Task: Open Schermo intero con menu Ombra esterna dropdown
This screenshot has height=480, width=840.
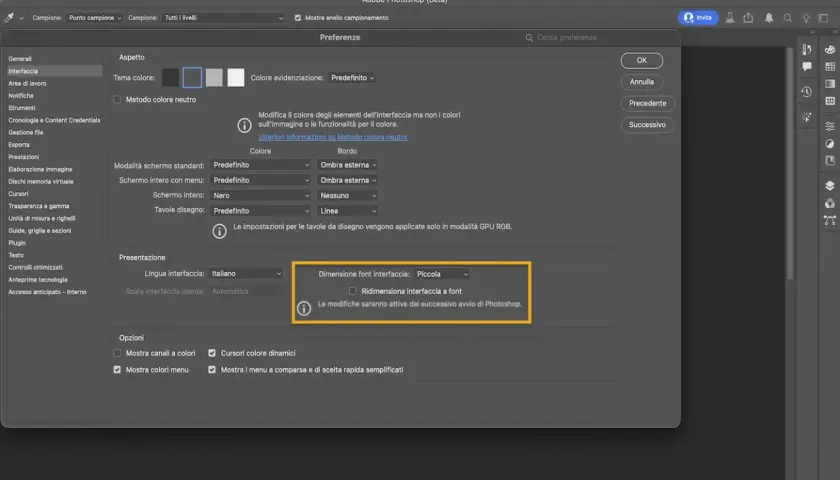Action: (348, 180)
